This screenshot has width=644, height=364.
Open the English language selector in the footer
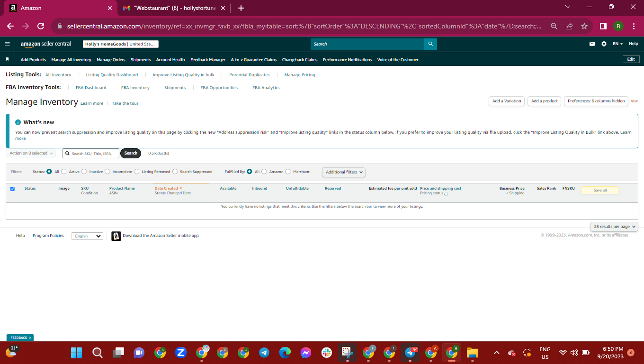click(87, 236)
